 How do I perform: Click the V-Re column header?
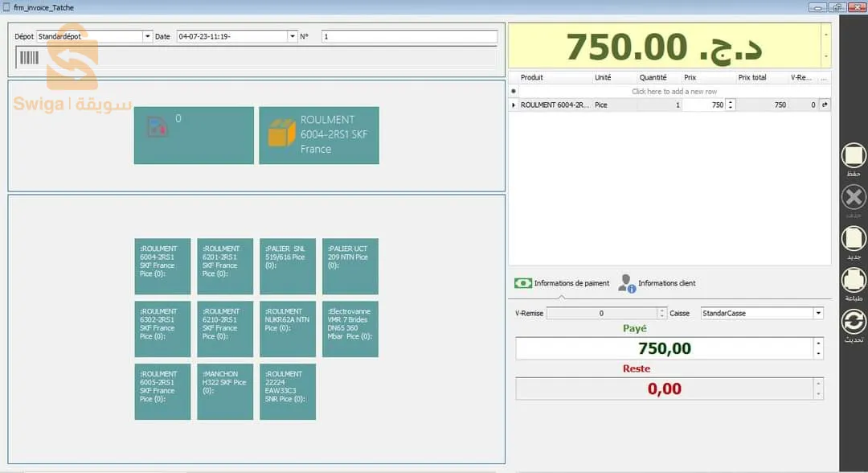pyautogui.click(x=803, y=77)
